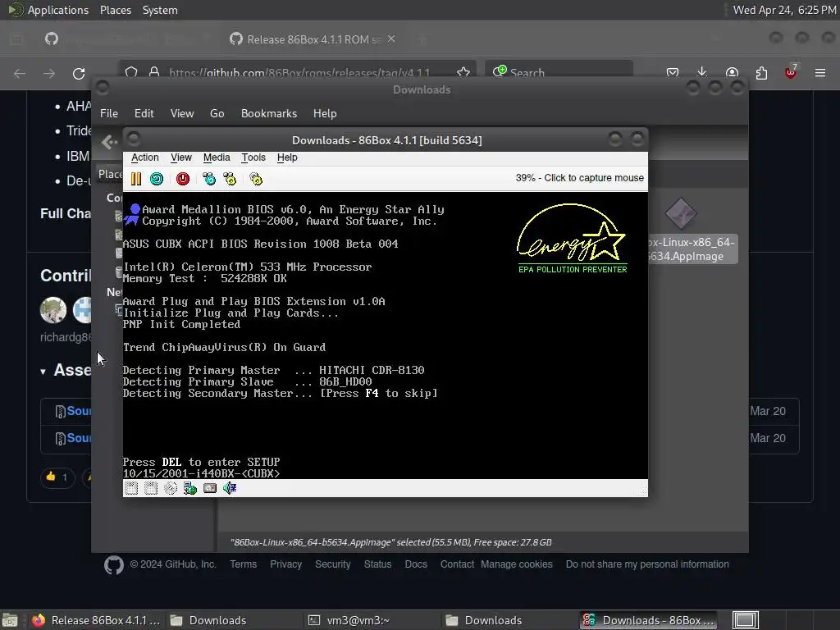Go back in Firefox history
Screen dimensions: 840x630
tap(20, 73)
